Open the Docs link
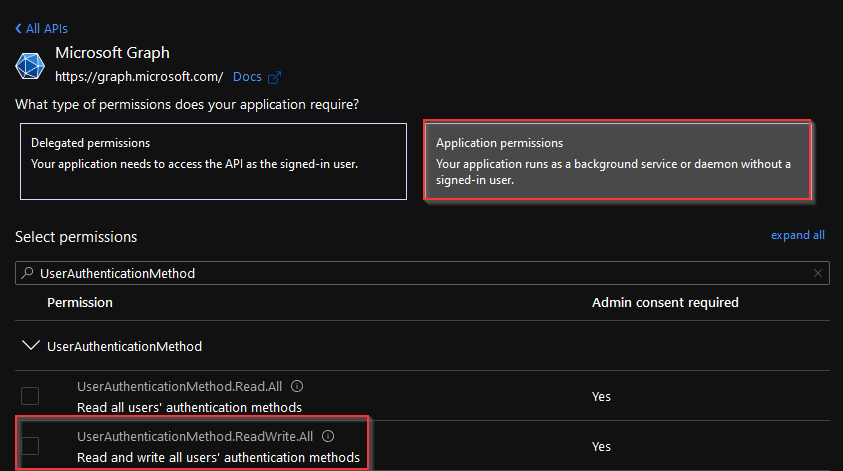Image resolution: width=843 pixels, height=471 pixels. (x=247, y=77)
